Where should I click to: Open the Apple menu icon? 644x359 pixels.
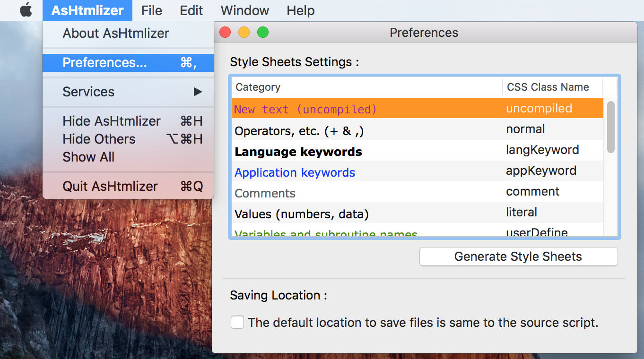(26, 10)
